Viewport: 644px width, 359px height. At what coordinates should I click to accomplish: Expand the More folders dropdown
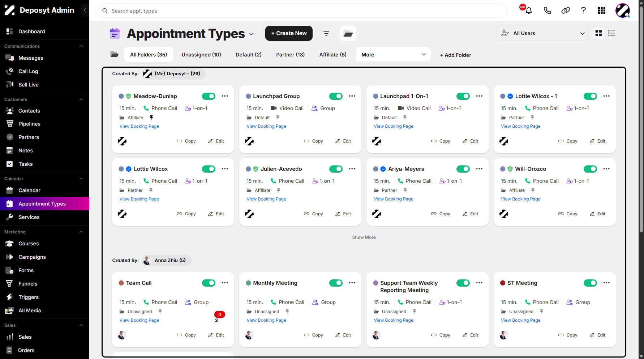click(393, 55)
